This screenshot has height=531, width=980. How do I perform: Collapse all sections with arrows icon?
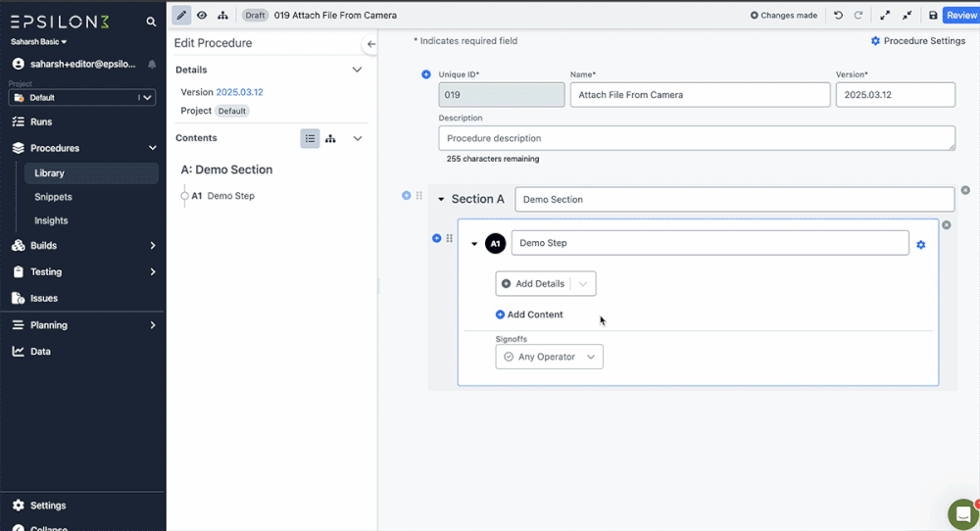tap(906, 15)
